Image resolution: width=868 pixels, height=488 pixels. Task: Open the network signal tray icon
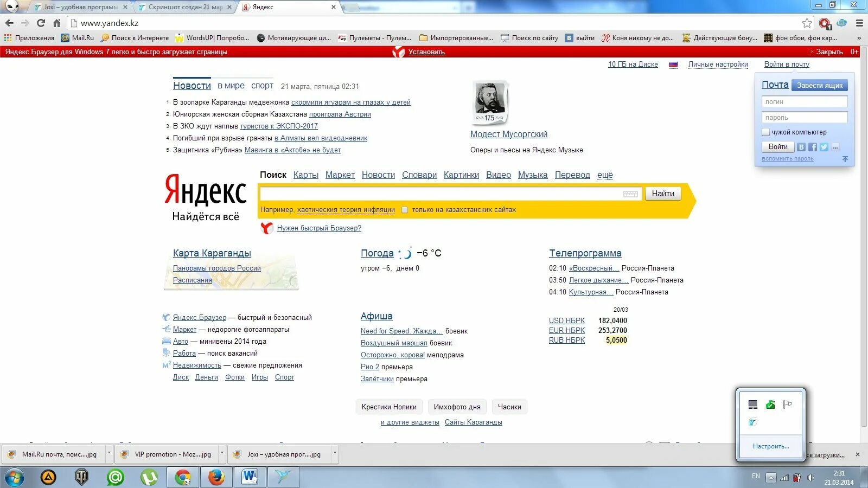784,478
